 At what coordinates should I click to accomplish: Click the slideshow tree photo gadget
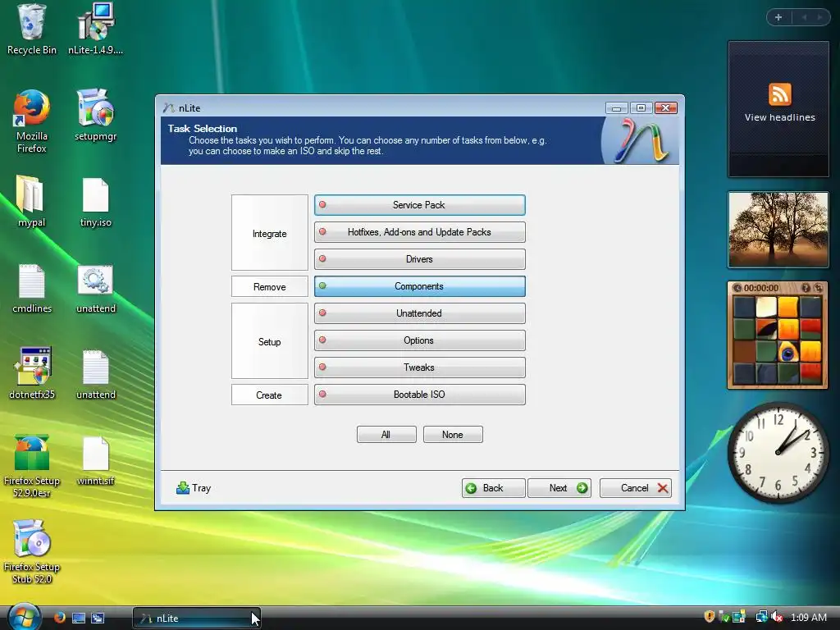pyautogui.click(x=778, y=230)
